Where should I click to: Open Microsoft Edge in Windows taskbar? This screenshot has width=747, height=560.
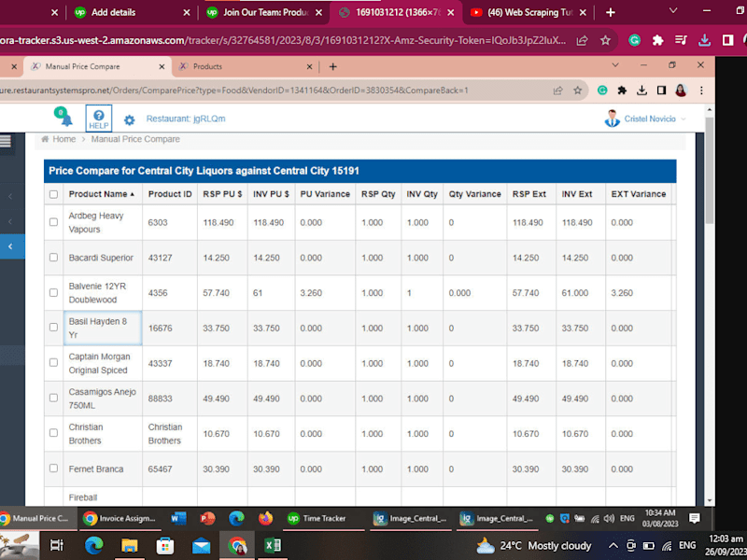coord(94,545)
